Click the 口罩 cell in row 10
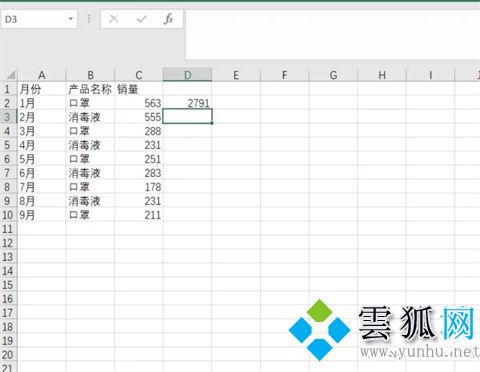Viewport: 480px width, 372px height. (90, 215)
